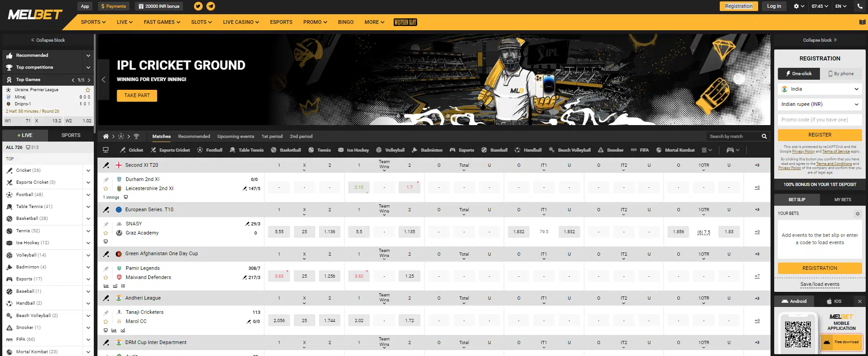Screen dimensions: 868x356
Task: Open SPORTS menu in navigation
Action: click(93, 22)
